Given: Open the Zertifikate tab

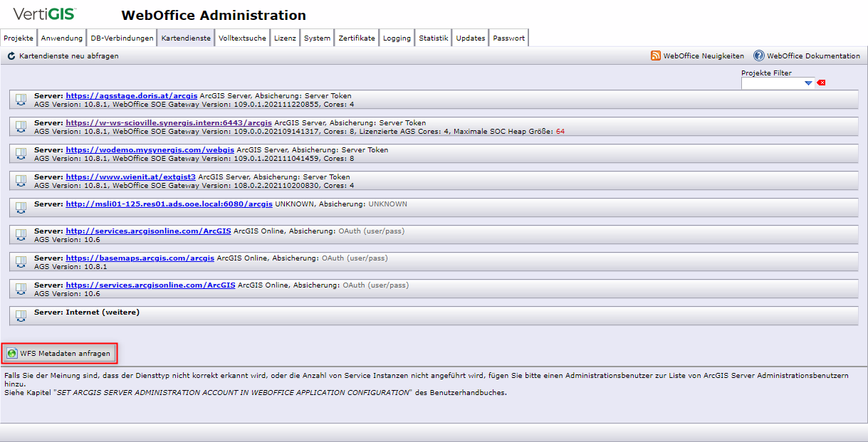Looking at the screenshot, I should point(356,38).
